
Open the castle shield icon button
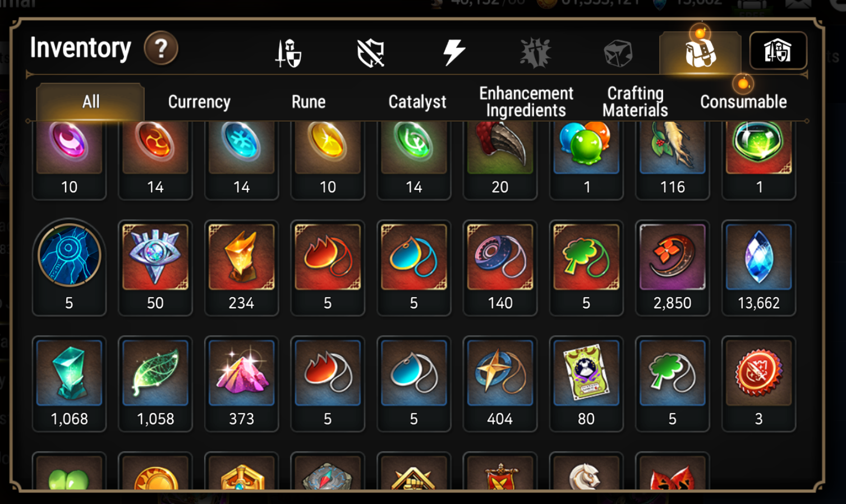[x=778, y=51]
